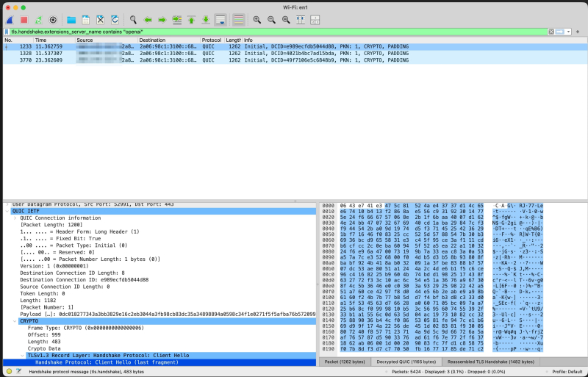Close this capture file

point(100,20)
